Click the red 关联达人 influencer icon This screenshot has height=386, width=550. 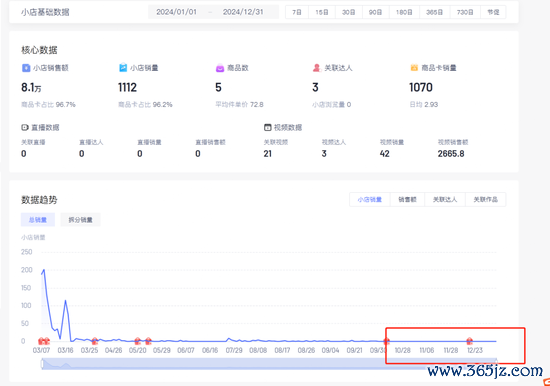[x=317, y=68]
